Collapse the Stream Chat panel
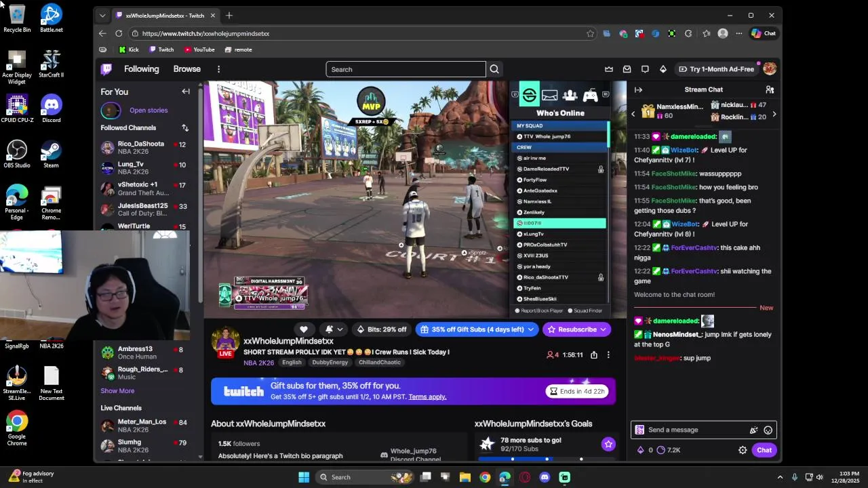Image resolution: width=868 pixels, height=488 pixels. point(638,89)
